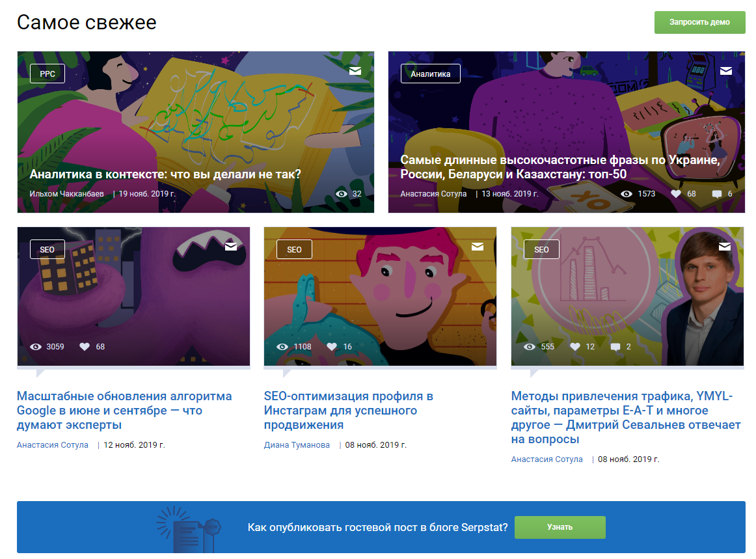
Task: Click heart icon showing 16 likes
Action: pos(332,347)
